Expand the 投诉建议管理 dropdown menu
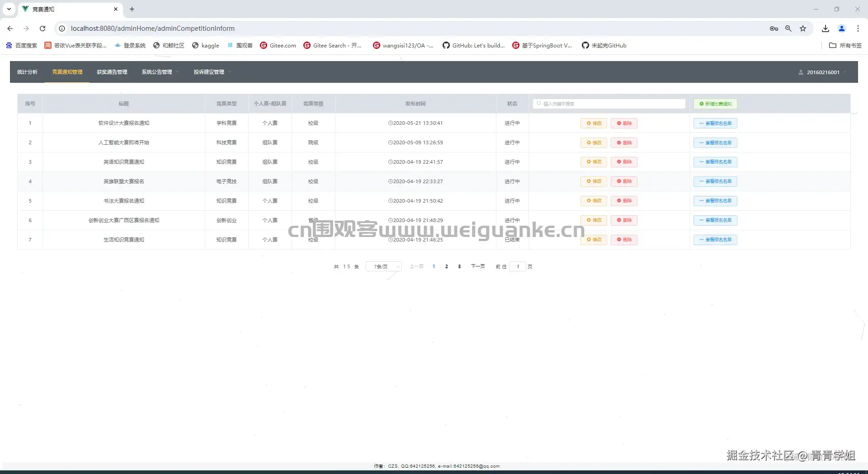Screen dimensions: 868x474 tap(212, 72)
